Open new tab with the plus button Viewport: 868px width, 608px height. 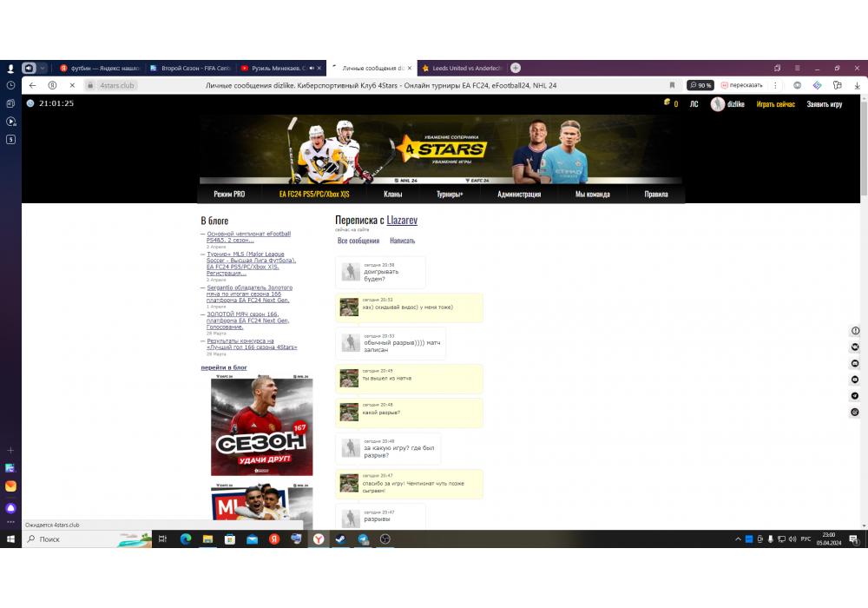coord(516,68)
